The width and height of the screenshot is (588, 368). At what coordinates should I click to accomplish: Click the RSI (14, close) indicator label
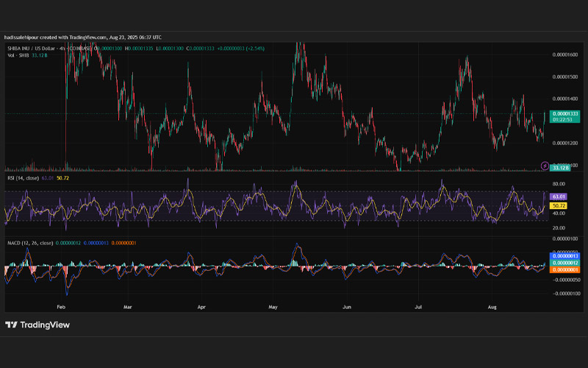click(x=24, y=178)
